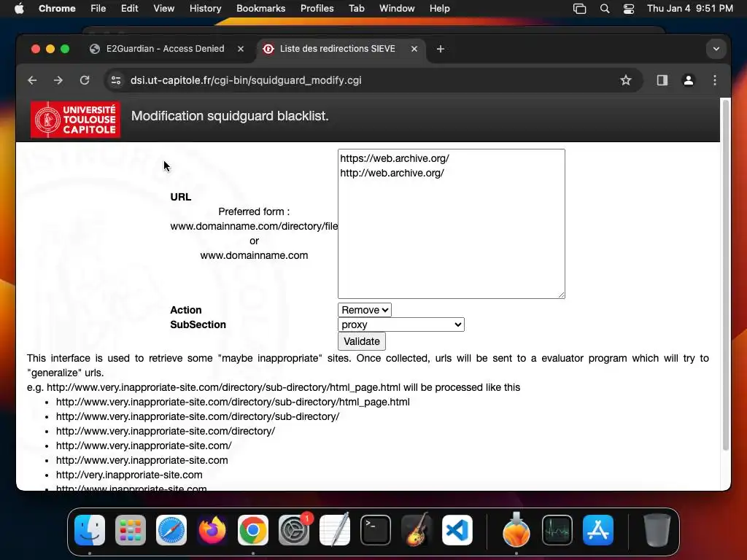Close the Liste des redirections SIEVE tab

click(414, 49)
